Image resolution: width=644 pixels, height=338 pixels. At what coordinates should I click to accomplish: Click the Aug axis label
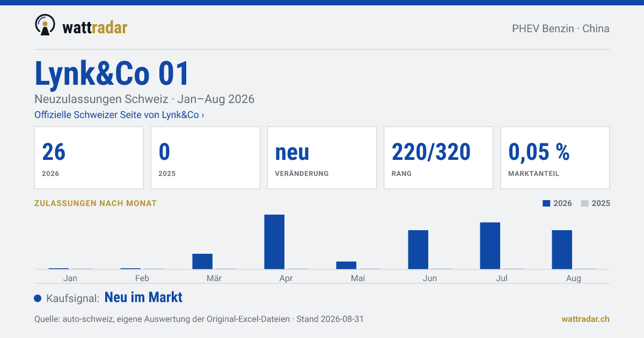point(574,278)
